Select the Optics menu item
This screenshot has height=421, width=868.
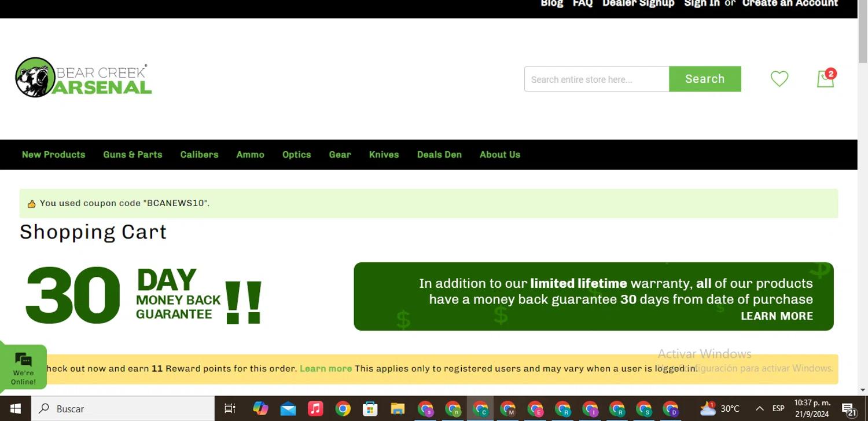tap(296, 155)
